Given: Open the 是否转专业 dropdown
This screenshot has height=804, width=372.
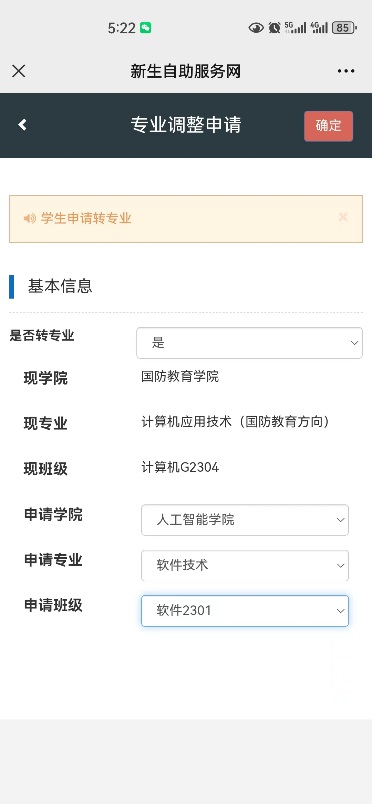Looking at the screenshot, I should coord(249,343).
